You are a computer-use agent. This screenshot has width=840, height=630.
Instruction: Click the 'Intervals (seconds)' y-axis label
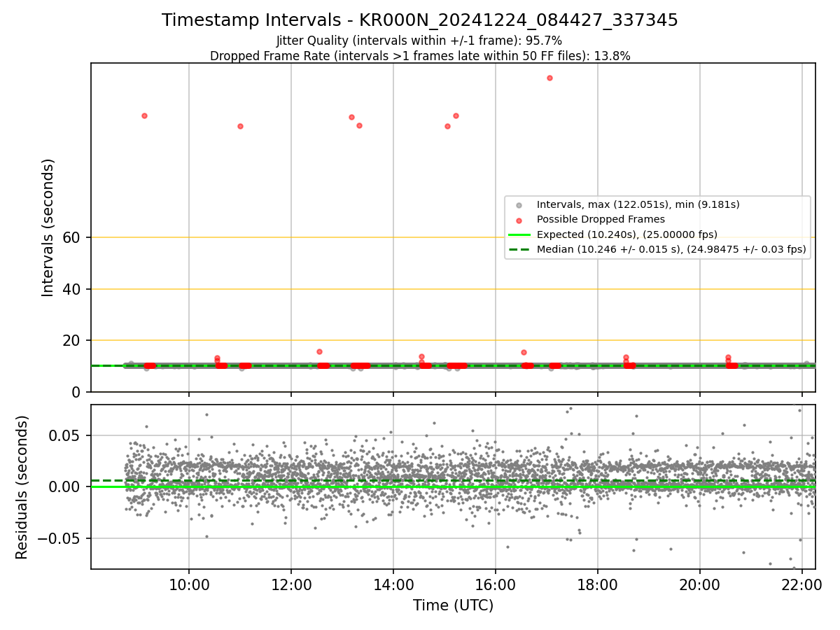pos(48,227)
